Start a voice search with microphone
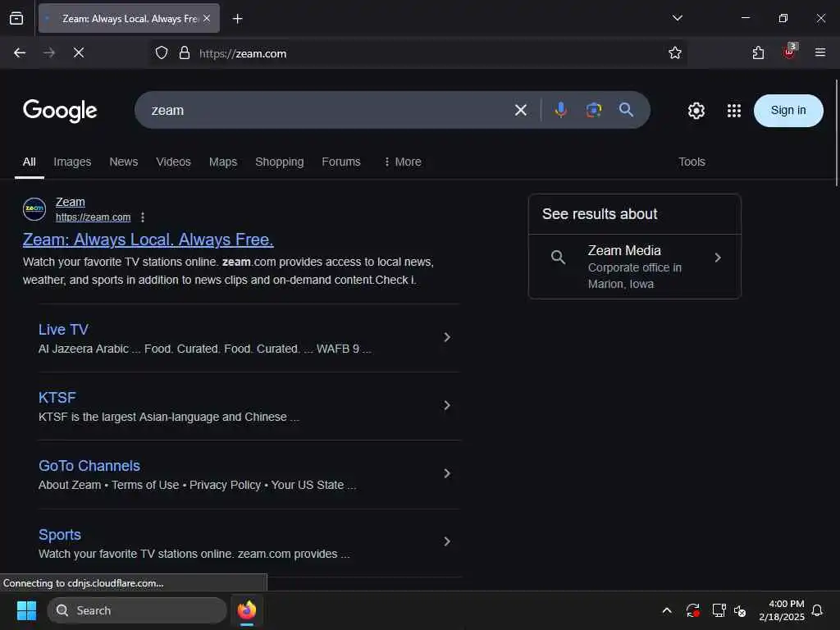840x630 pixels. point(561,111)
